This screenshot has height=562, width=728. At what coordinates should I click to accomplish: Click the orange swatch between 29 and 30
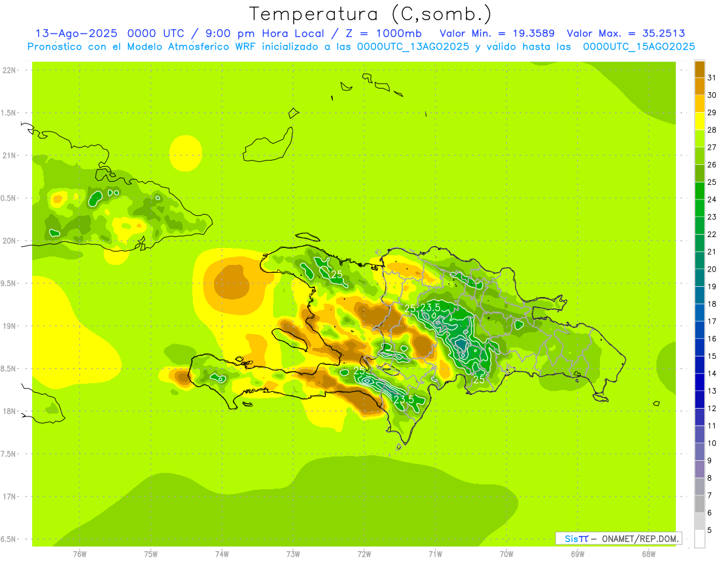tap(699, 104)
